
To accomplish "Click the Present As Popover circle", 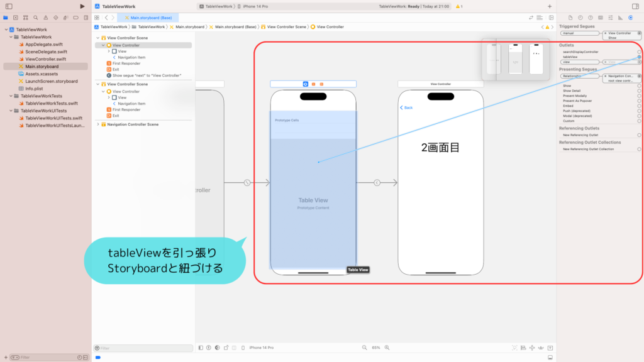I will (639, 101).
